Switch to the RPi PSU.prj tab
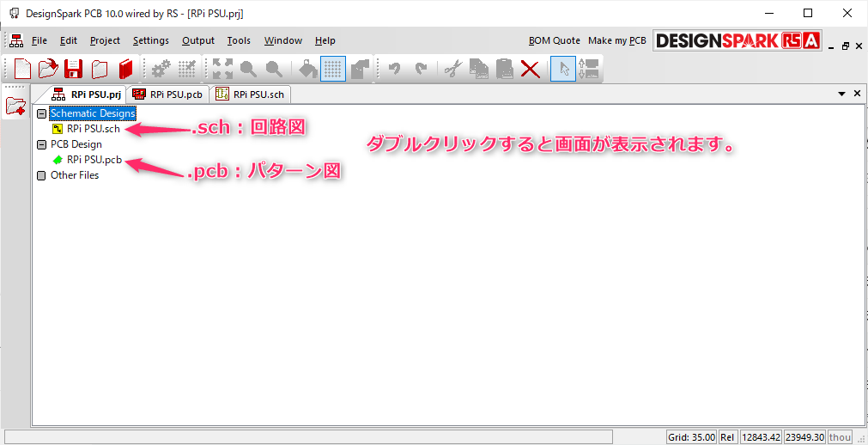The height and width of the screenshot is (445, 868). (x=88, y=94)
